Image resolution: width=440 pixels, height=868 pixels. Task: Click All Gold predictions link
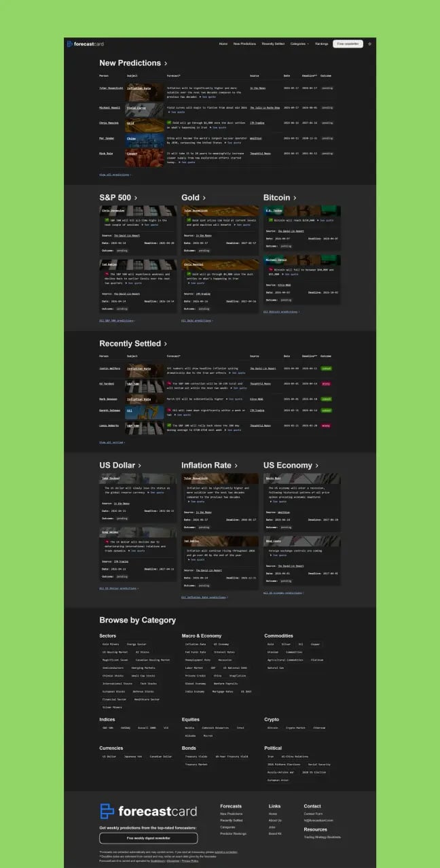(197, 320)
